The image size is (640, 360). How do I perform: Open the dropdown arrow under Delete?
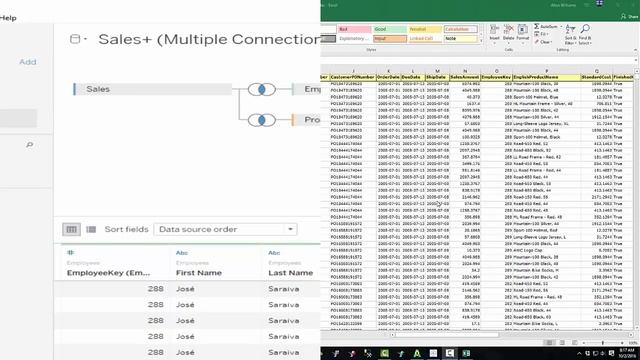coord(509,42)
